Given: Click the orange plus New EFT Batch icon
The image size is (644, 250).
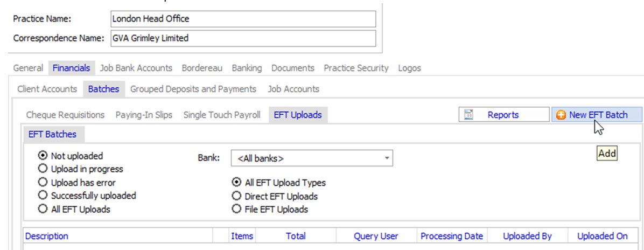Looking at the screenshot, I should [561, 115].
